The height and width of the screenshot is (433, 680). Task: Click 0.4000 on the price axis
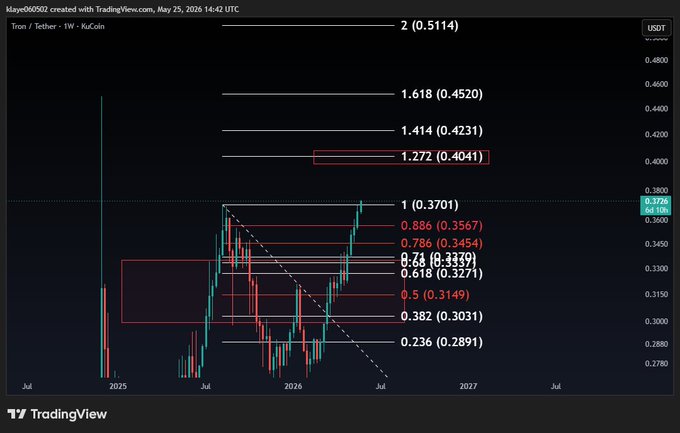[x=656, y=161]
